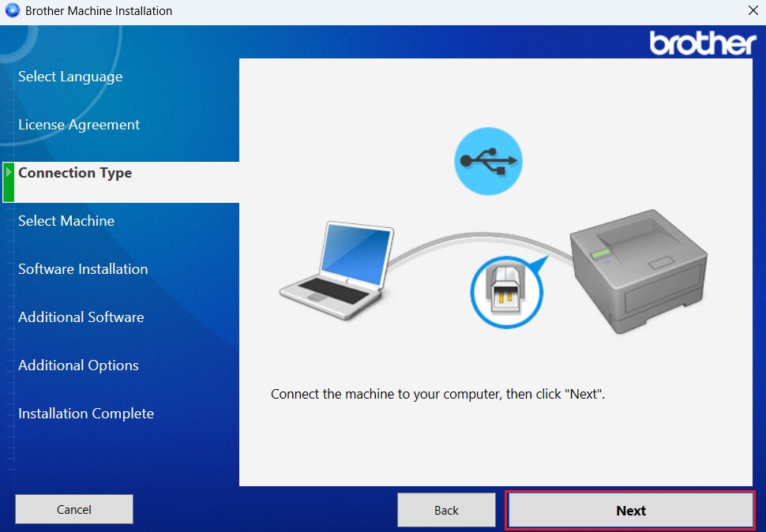This screenshot has width=766, height=532.
Task: Open the Select Machine step
Action: pos(66,221)
